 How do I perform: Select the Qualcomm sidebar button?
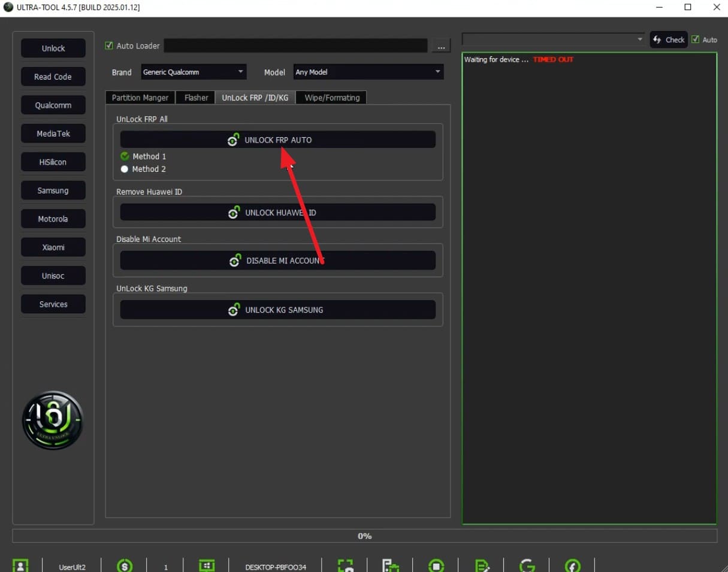click(53, 105)
